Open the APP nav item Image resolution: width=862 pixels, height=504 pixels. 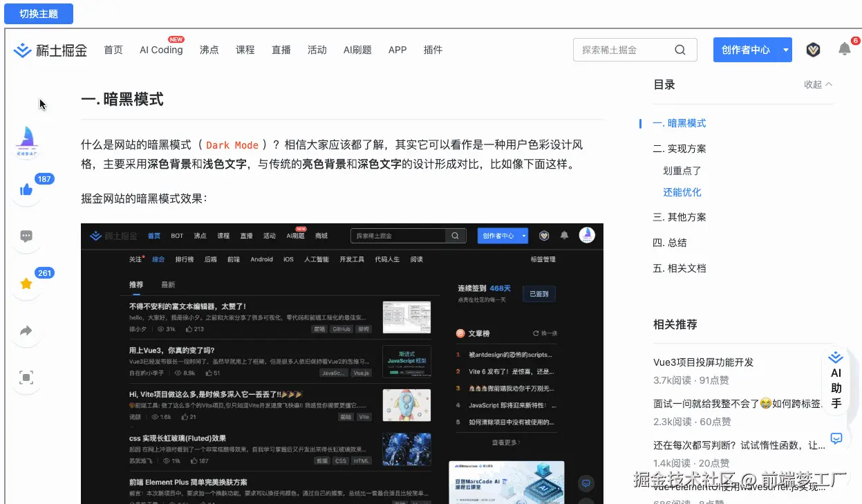(397, 50)
